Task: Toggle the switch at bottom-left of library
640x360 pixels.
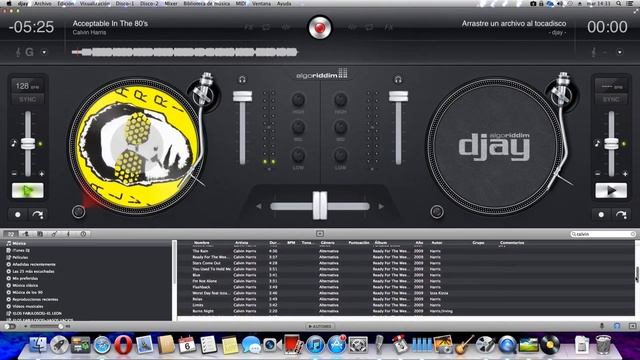Action: 10,326
